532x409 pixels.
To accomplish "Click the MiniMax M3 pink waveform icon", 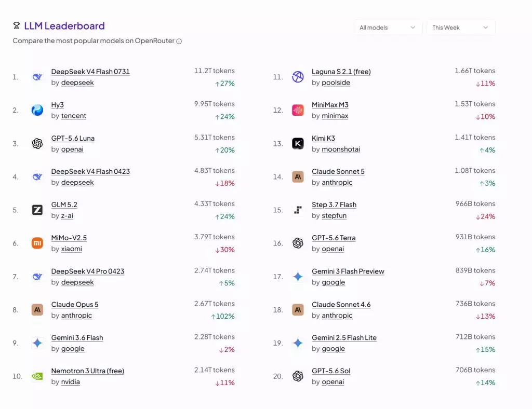I will tap(298, 110).
